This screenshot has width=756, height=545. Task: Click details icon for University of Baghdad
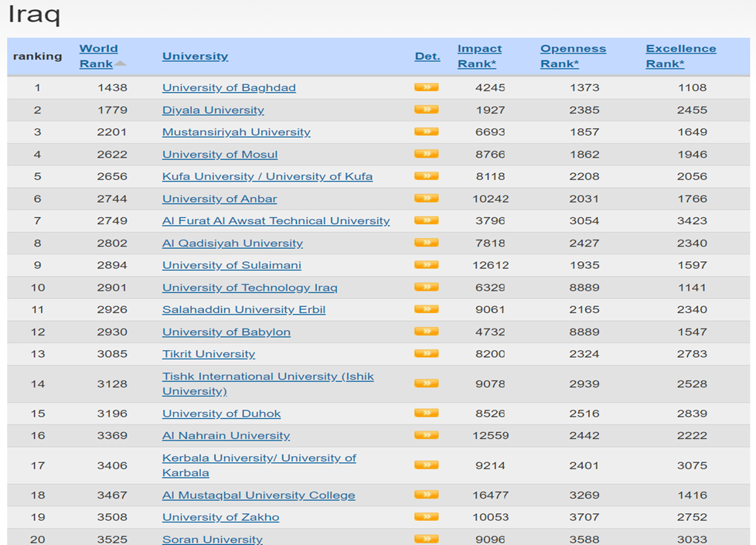[x=426, y=87]
